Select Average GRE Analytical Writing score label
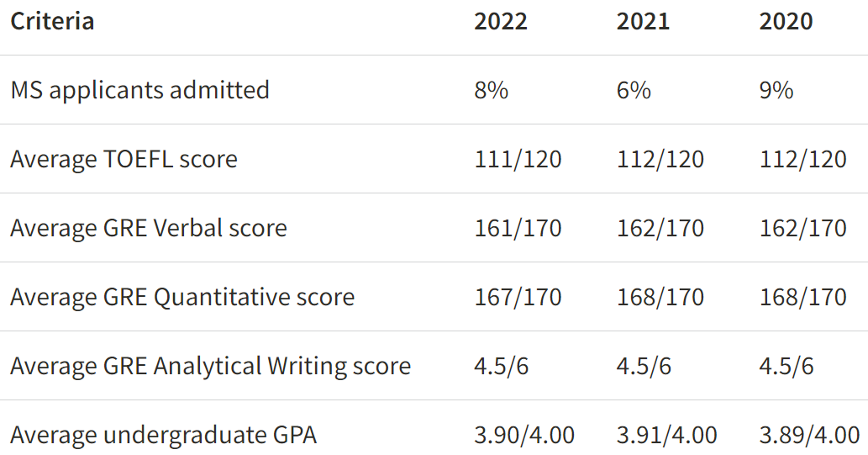 point(210,367)
